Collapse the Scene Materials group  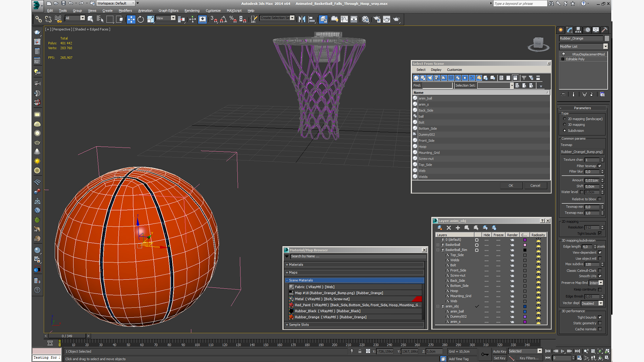pos(355,280)
